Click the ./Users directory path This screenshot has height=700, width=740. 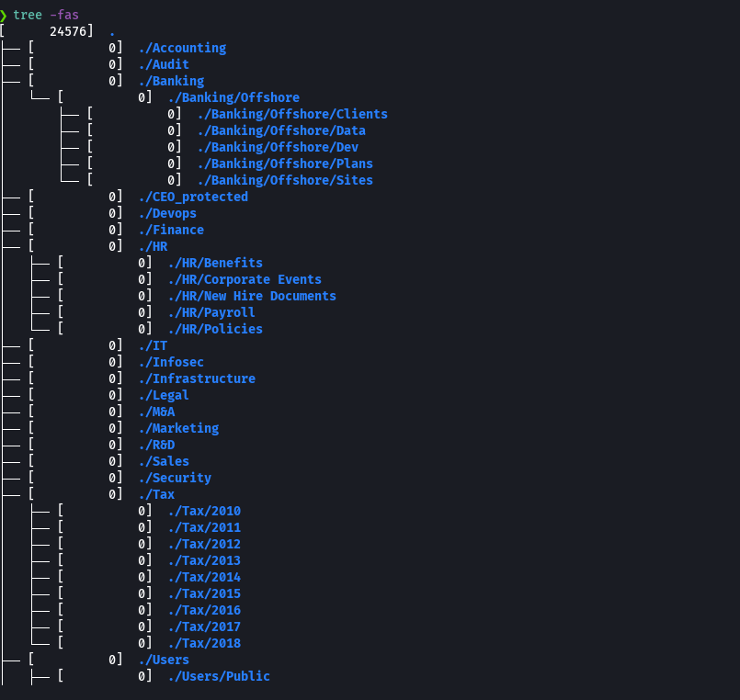pos(164,660)
